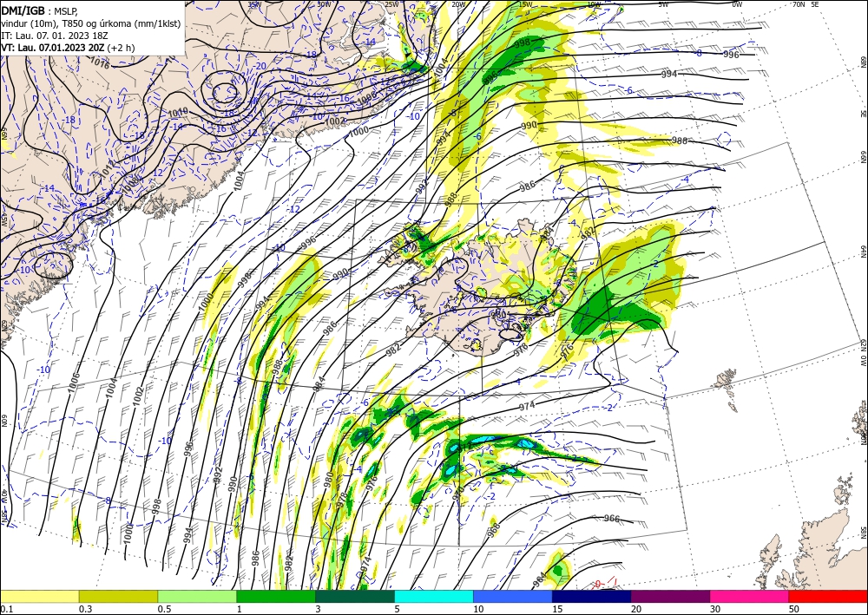This screenshot has width=868, height=615.
Task: Select the legend value '1'
Action: [240, 609]
